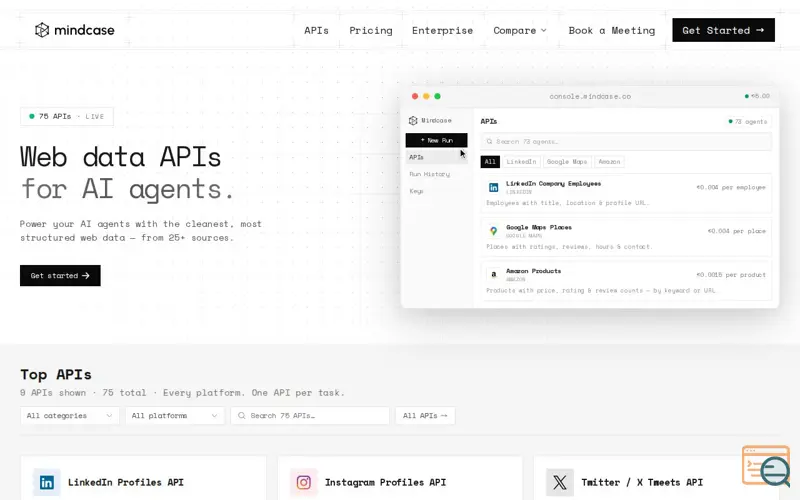Select the Google Maps filter tab
800x500 pixels.
[567, 162]
